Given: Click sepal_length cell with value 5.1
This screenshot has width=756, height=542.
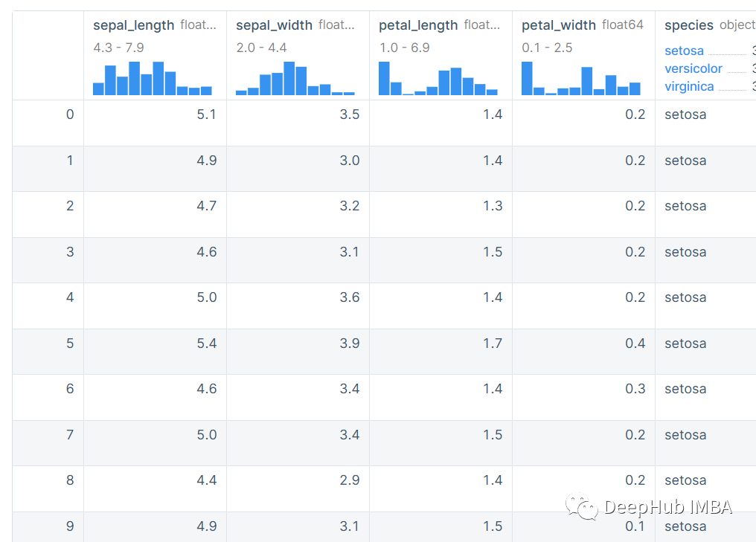Looking at the screenshot, I should click(x=206, y=114).
